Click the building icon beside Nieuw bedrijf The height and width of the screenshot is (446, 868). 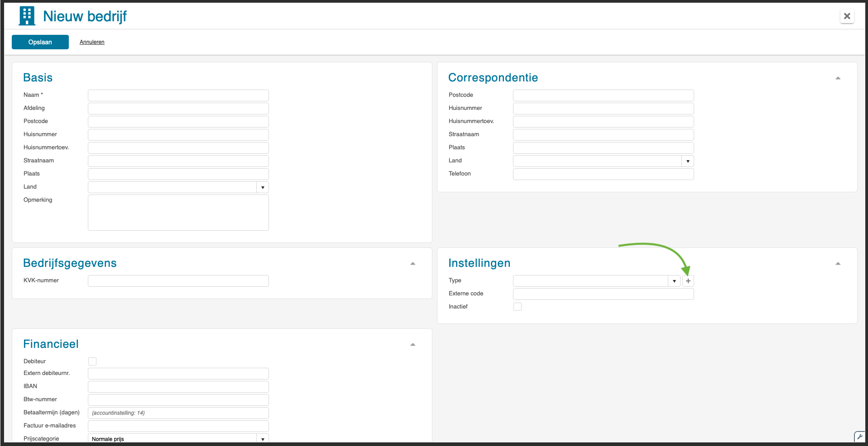tap(27, 16)
